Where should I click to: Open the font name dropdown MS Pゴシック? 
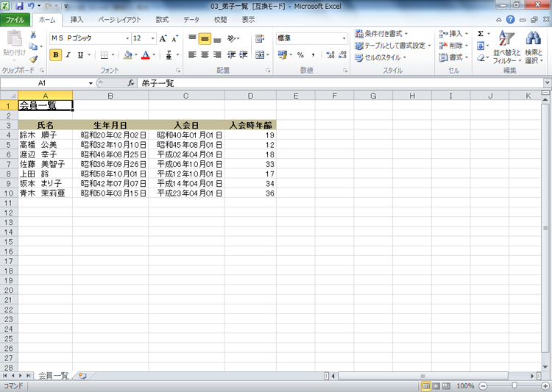(127, 38)
